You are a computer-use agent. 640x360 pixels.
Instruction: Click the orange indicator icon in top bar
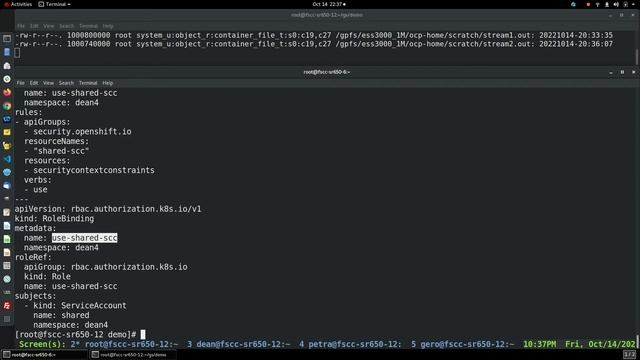click(588, 4)
